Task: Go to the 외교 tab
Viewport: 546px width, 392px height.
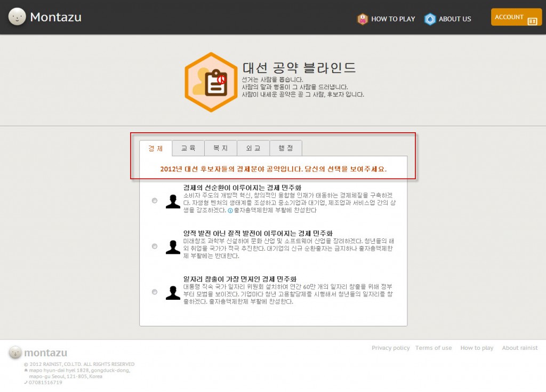Action: (253, 148)
